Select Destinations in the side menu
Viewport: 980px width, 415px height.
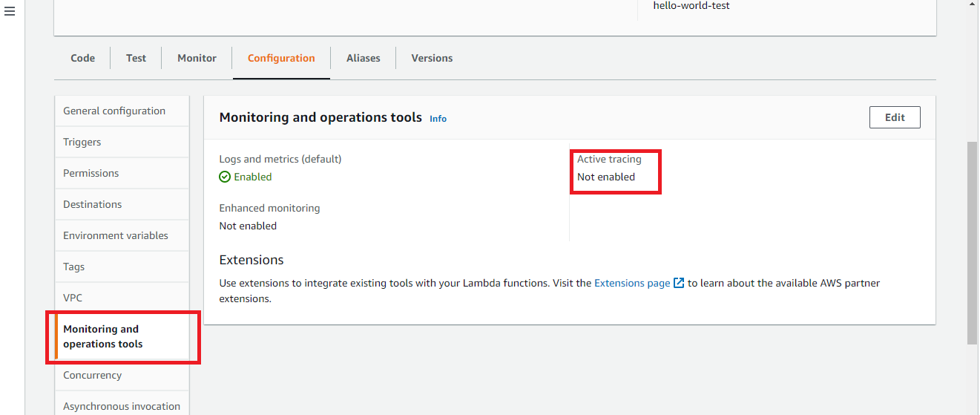(x=92, y=204)
